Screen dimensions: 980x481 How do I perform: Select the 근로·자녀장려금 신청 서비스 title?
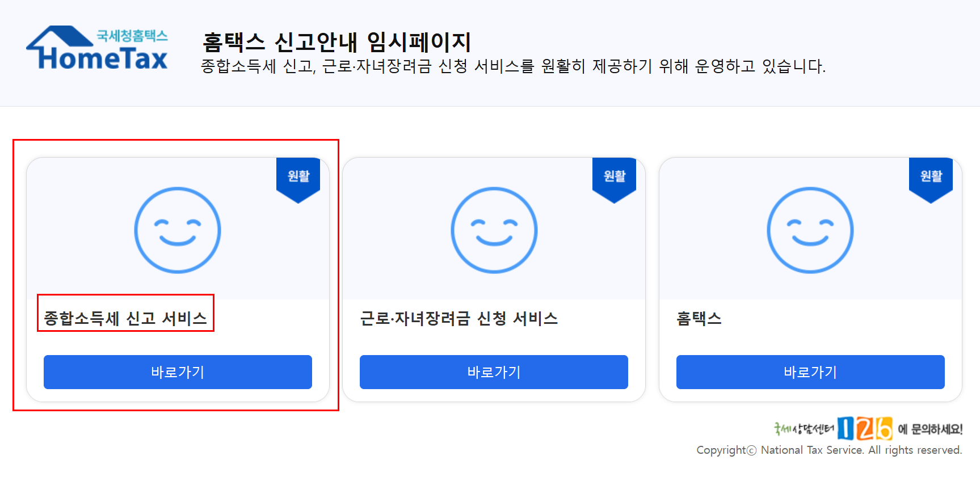click(x=459, y=318)
